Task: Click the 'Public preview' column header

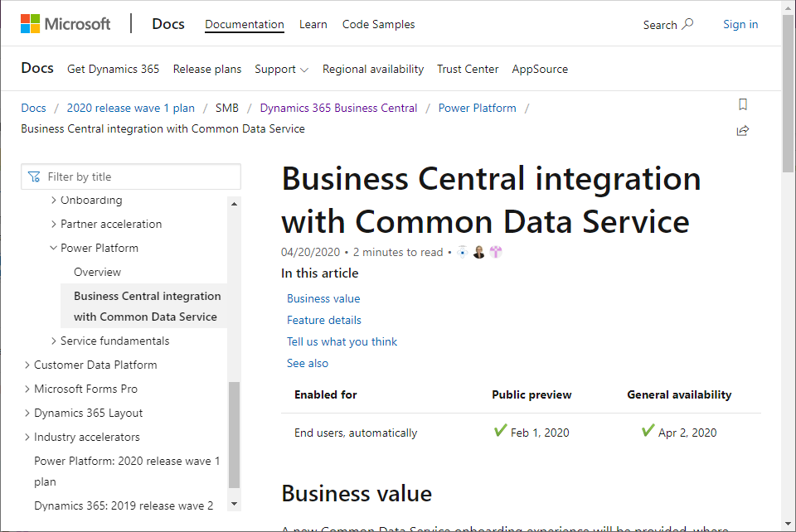Action: (x=531, y=394)
